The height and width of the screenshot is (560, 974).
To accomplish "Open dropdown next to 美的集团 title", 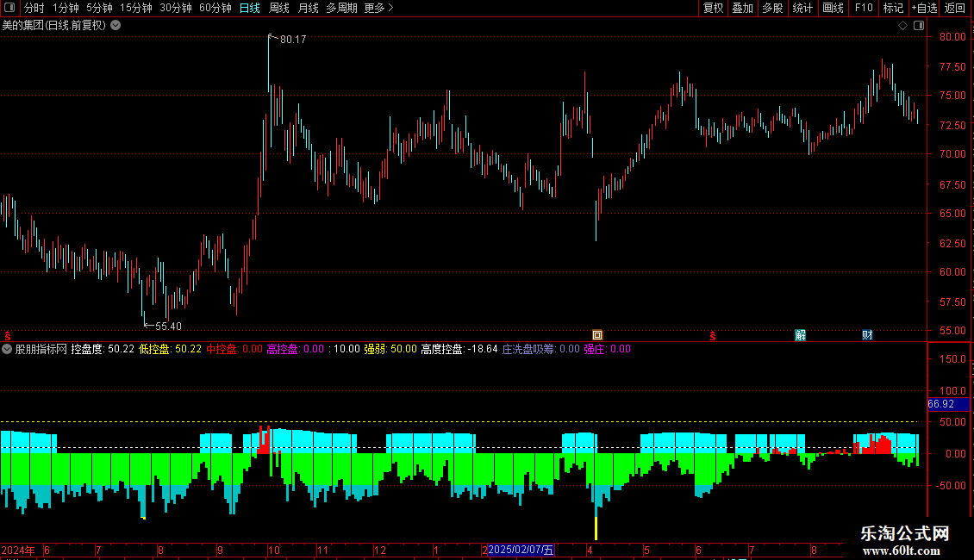I will click(x=116, y=26).
